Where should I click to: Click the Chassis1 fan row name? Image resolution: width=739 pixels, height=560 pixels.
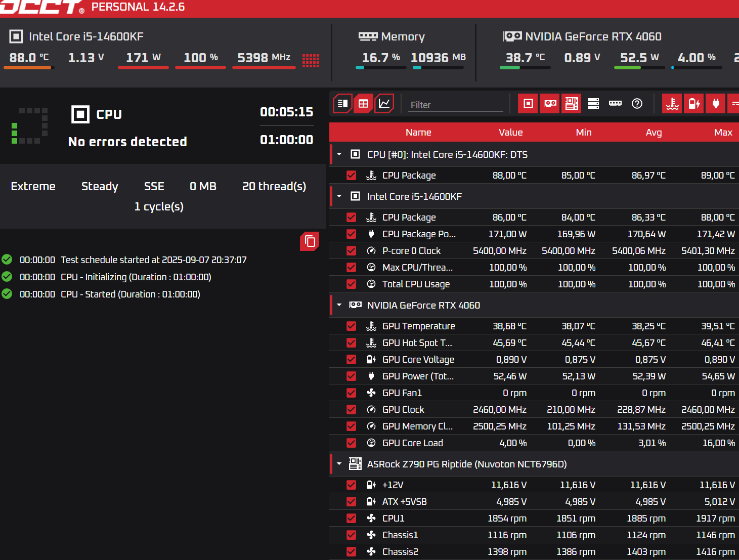pyautogui.click(x=400, y=535)
